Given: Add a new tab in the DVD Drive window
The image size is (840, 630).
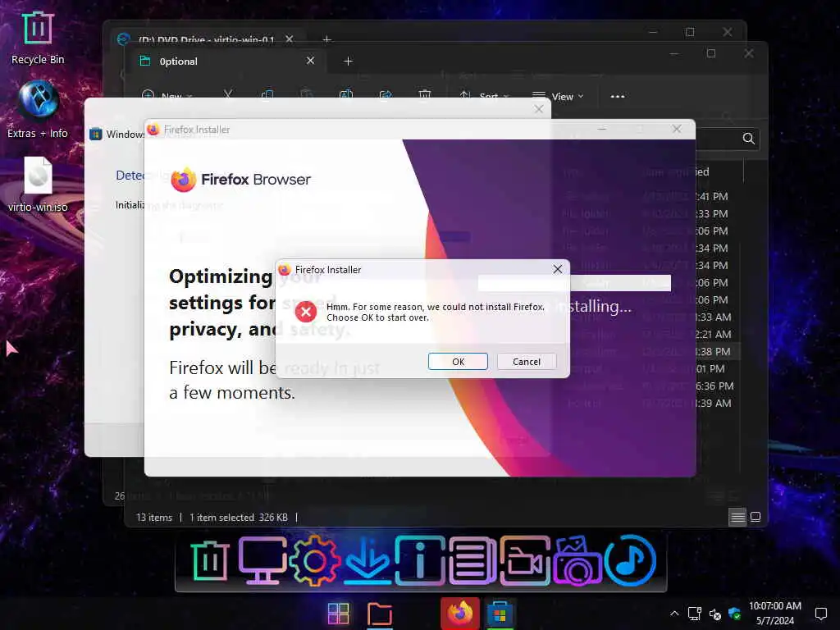Looking at the screenshot, I should pos(326,39).
